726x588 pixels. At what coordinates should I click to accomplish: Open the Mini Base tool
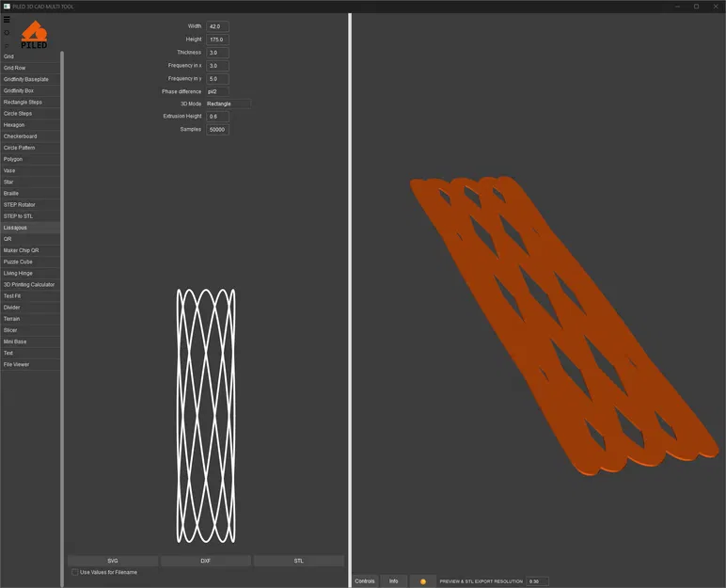tap(30, 342)
